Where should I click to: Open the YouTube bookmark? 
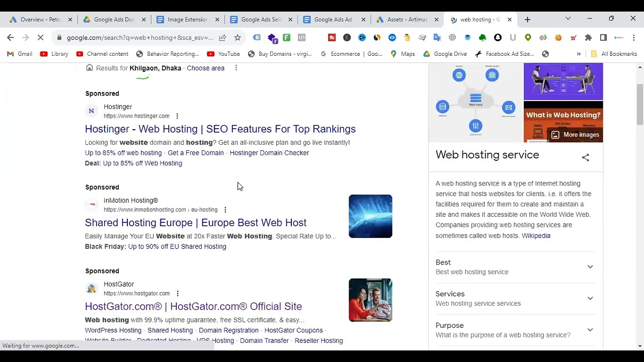224,54
